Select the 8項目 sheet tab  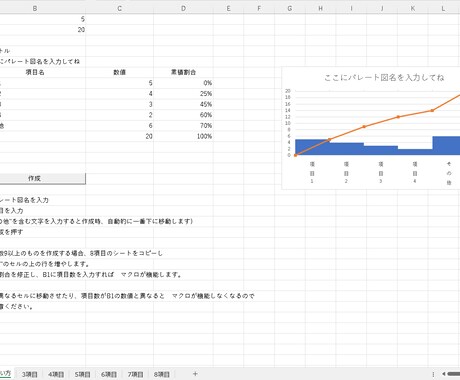point(162,374)
